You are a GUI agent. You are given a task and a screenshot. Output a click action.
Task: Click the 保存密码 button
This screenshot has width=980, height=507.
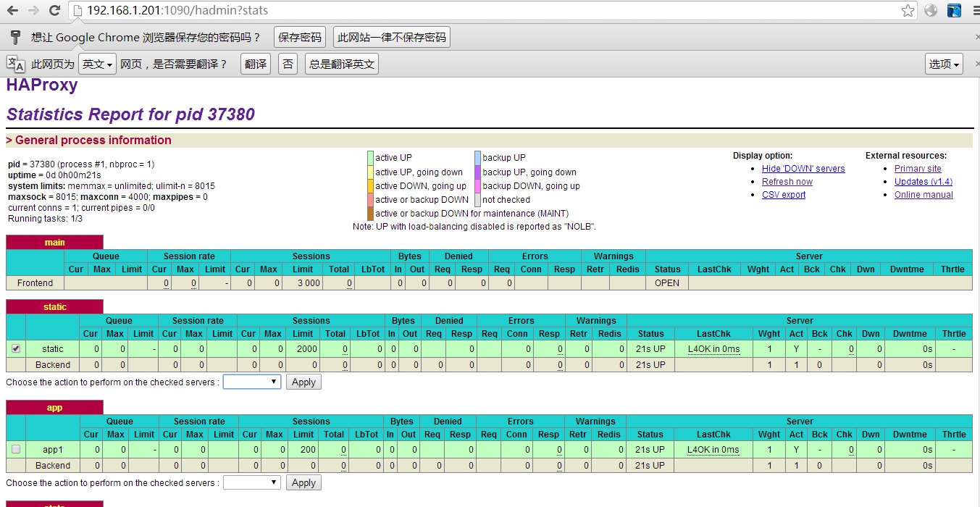pyautogui.click(x=298, y=36)
